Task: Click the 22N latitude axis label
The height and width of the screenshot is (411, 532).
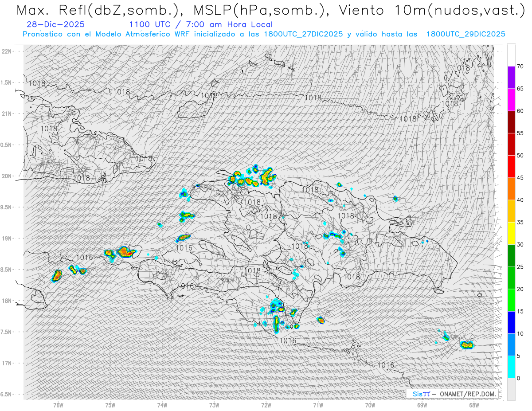Action: pyautogui.click(x=8, y=51)
